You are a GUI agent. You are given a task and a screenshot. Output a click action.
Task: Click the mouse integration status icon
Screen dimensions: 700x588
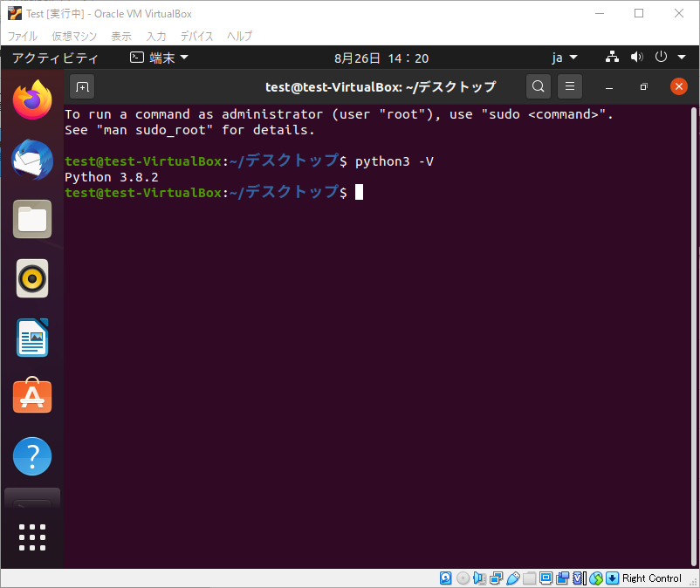tap(596, 578)
